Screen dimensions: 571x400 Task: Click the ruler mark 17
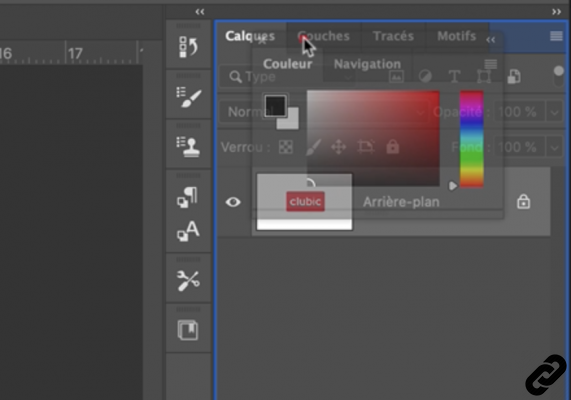(75, 54)
